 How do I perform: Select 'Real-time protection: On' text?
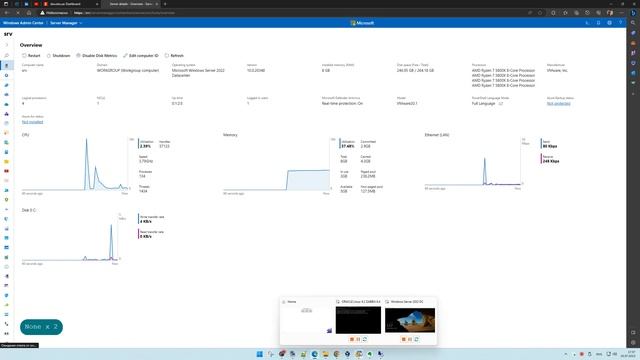click(x=342, y=104)
